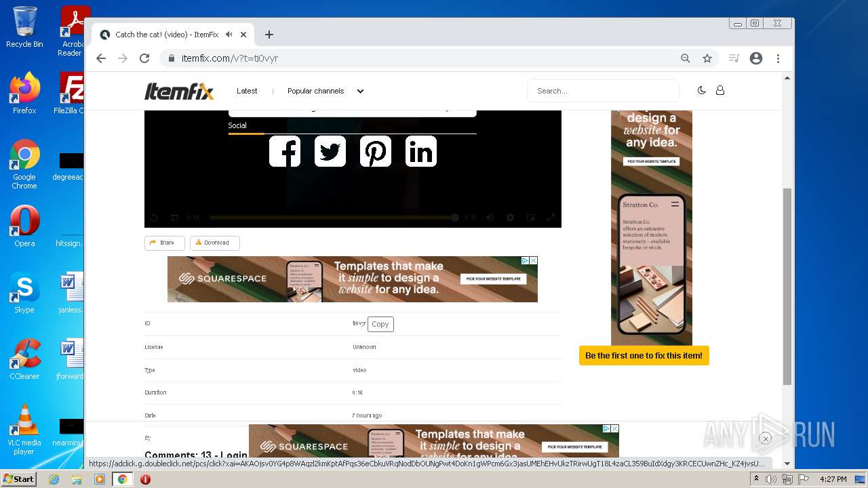Open the CCleaner desktop shortcut

click(x=24, y=359)
